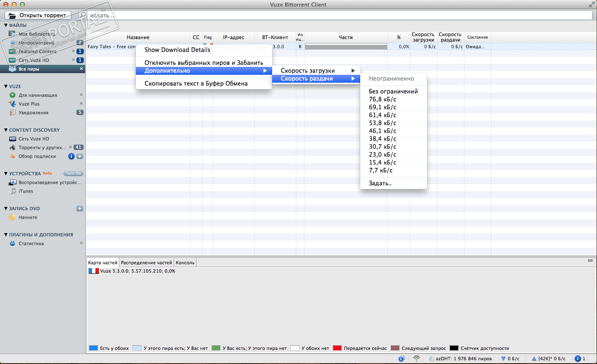Click Сеть Vuze HD icon under ФАЙЛЫ
Image resolution: width=597 pixels, height=364 pixels.
click(12, 60)
